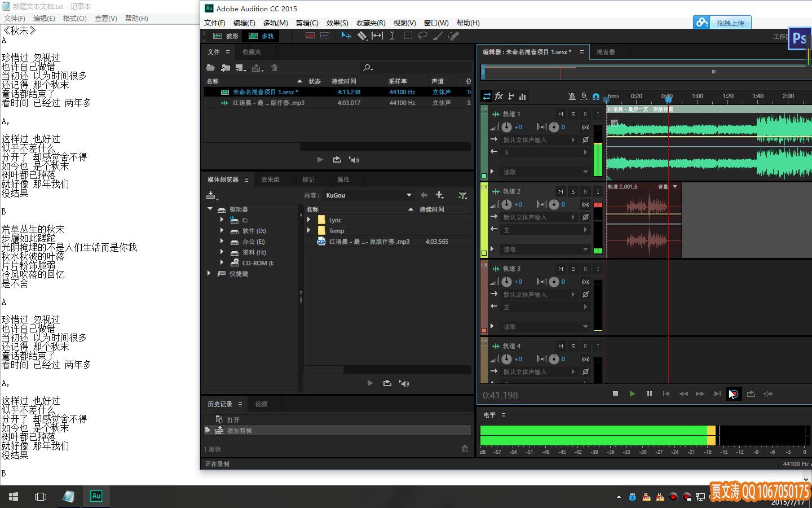Switch to the 效果组 tab
812x508 pixels.
pyautogui.click(x=270, y=179)
